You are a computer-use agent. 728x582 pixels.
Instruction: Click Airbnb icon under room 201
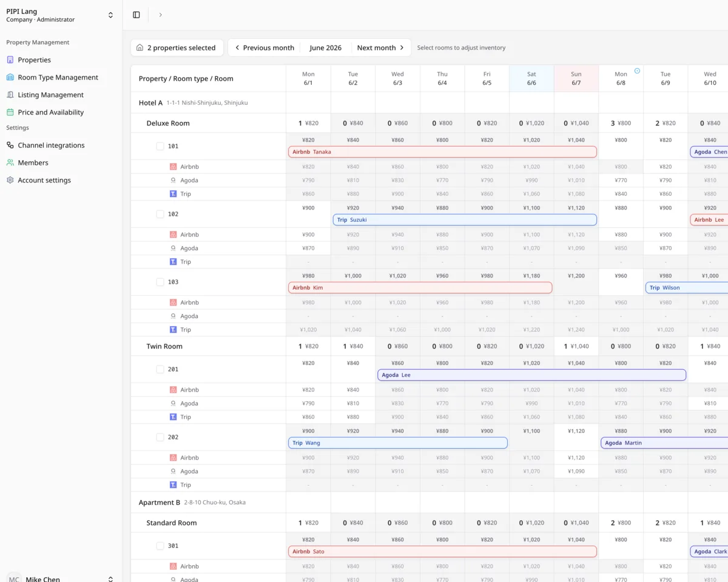(x=173, y=390)
